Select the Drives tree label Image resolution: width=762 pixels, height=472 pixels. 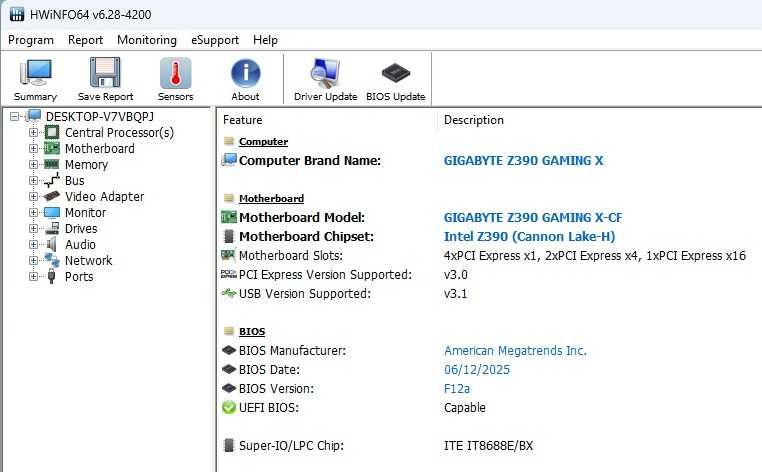(81, 228)
